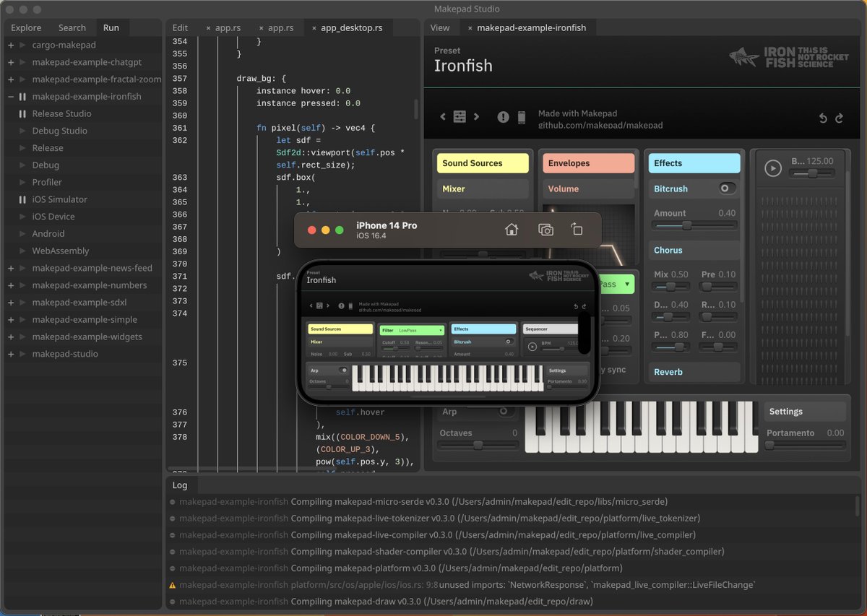
Task: Expand makepad-studio tree entry
Action: click(x=11, y=354)
